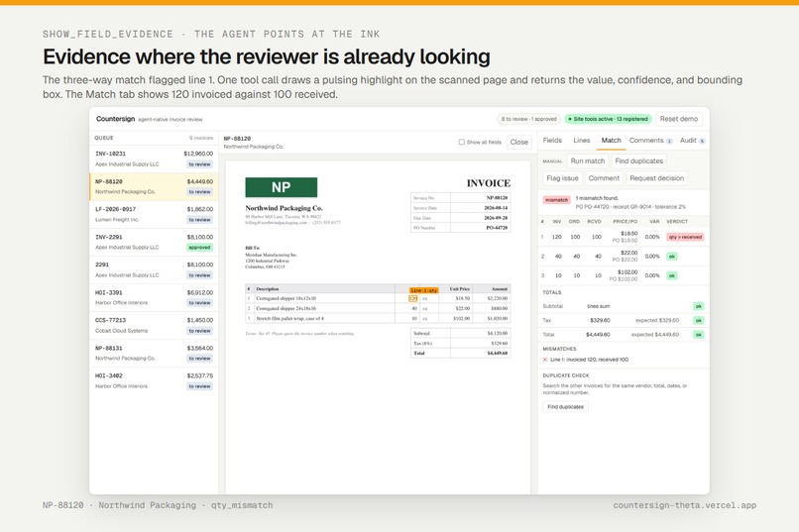Click Reset demo button
This screenshot has width=799, height=532.
[x=679, y=119]
